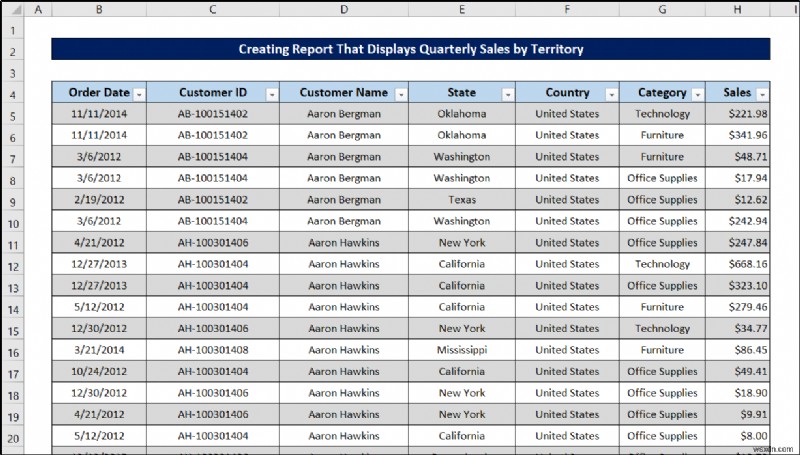Select column A header
Viewport: 800px width, 455px height.
[x=38, y=9]
